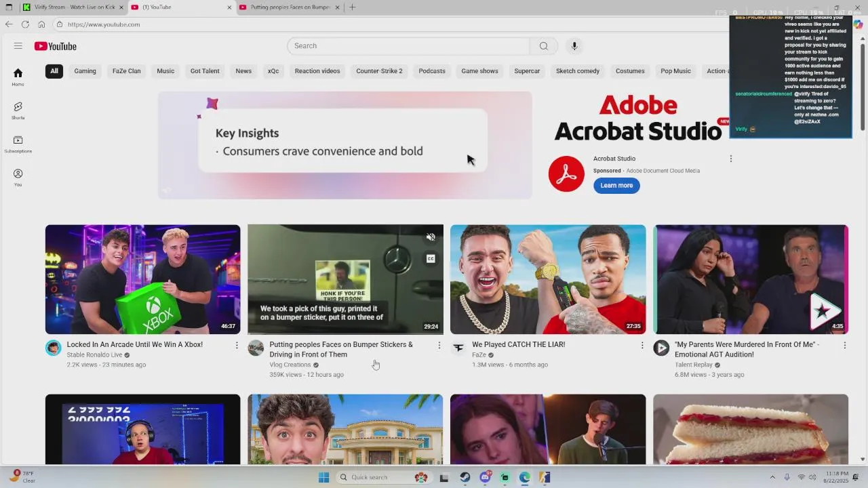Filter by Counter-Strike 2 chip

click(x=379, y=71)
